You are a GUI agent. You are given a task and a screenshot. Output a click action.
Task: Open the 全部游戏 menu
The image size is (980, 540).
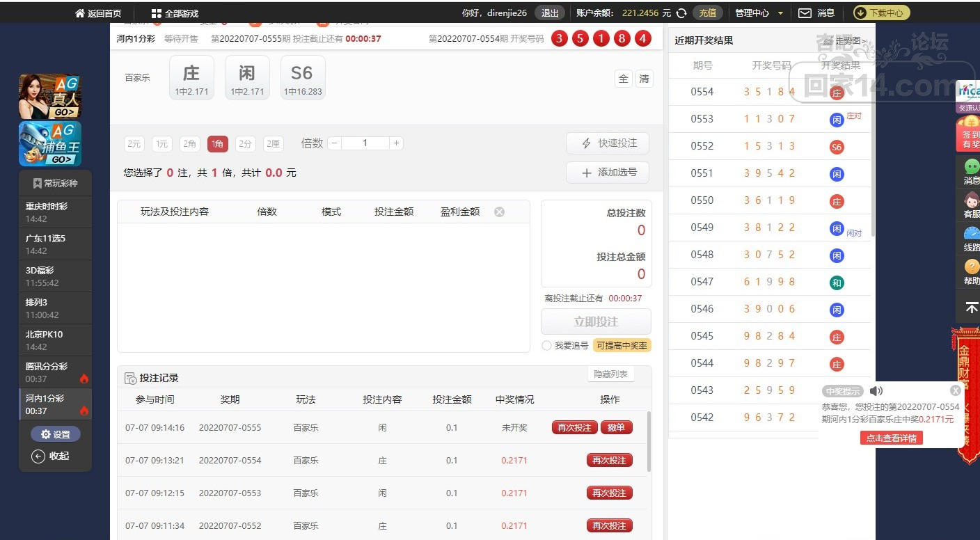click(x=175, y=13)
